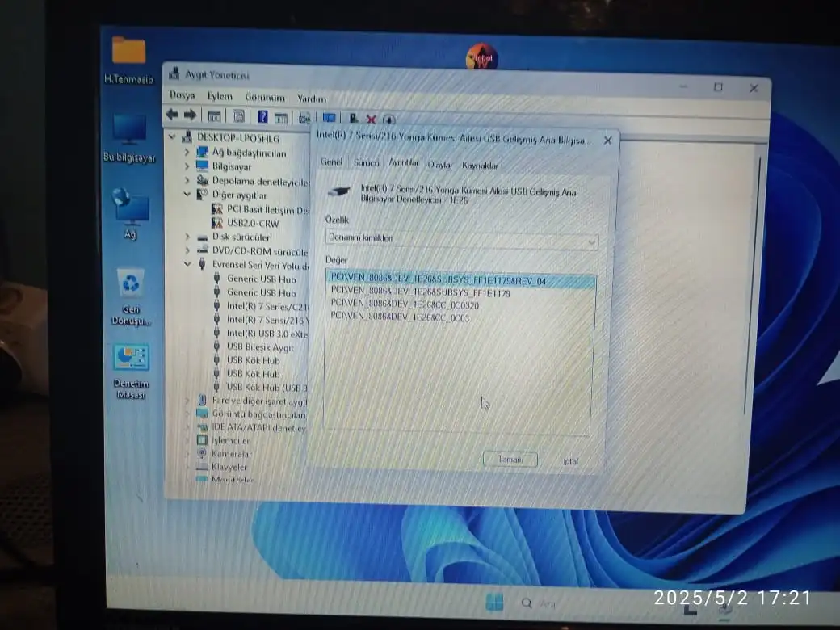840x630 pixels.
Task: Select Intel(R) 7 Serisi/216 USB device in tree
Action: [267, 320]
